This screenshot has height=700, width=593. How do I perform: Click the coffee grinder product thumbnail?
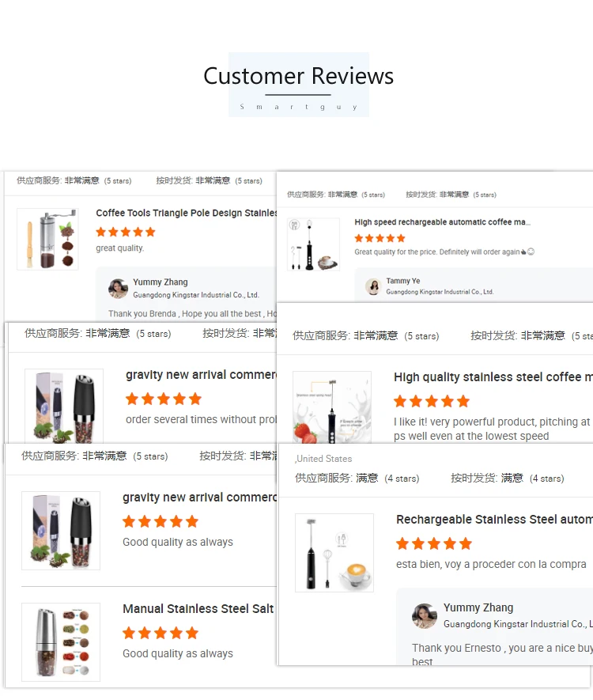(x=47, y=239)
